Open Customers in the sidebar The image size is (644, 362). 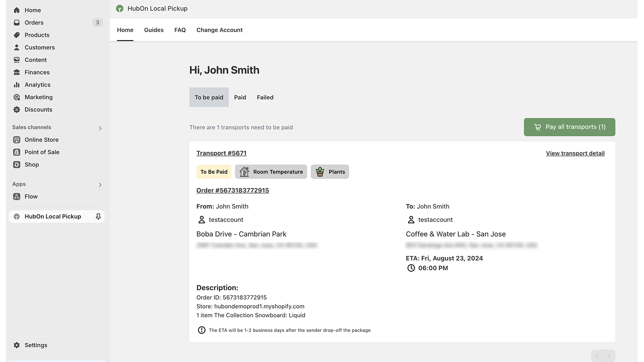click(x=56, y=47)
